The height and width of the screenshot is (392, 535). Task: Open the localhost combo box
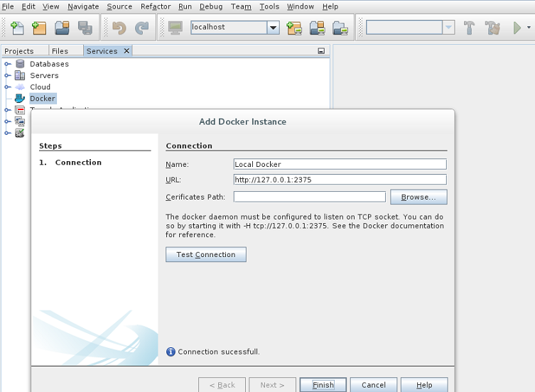tap(235, 27)
